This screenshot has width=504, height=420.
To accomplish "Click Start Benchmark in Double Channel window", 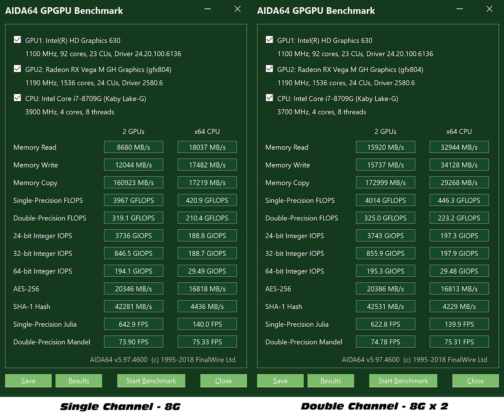I will (403, 381).
